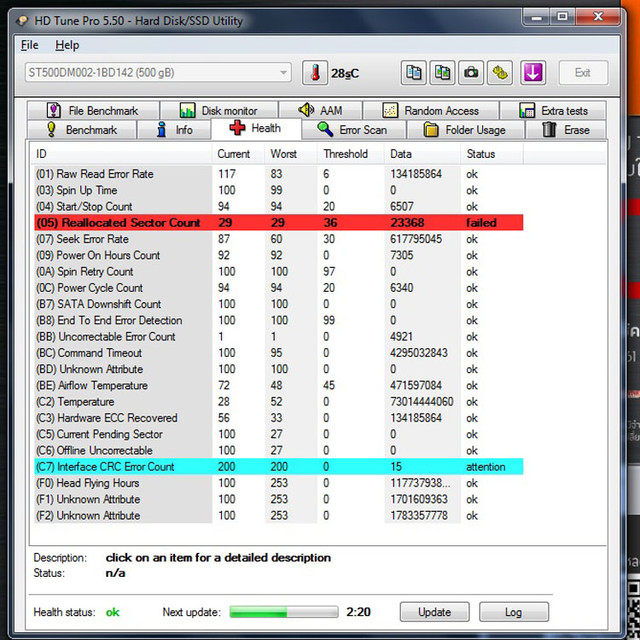Screen dimensions: 640x640
Task: Maximize the HD Tune Pro window
Action: point(562,17)
